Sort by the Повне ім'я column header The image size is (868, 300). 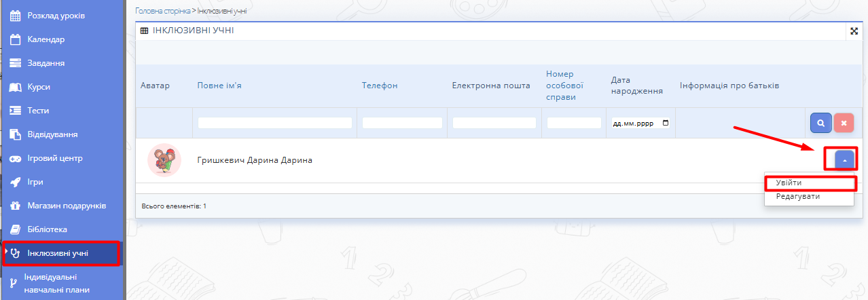219,86
